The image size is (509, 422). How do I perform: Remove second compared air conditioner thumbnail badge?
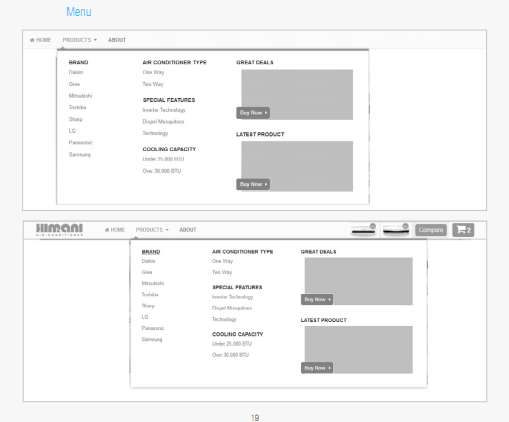[405, 226]
